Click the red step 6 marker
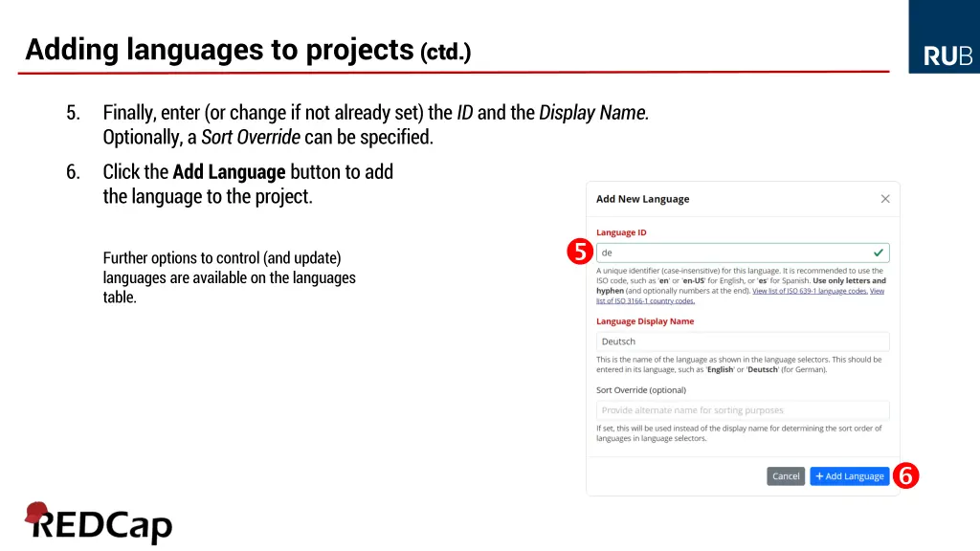 pyautogui.click(x=906, y=475)
